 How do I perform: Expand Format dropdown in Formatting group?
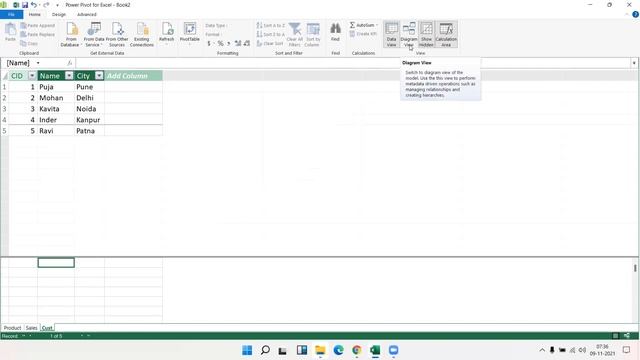point(213,34)
